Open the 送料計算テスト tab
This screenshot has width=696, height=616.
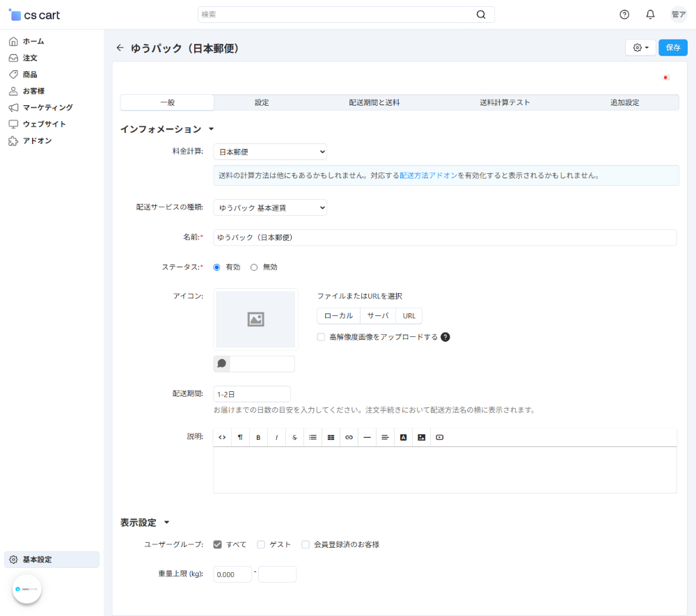coord(505,102)
